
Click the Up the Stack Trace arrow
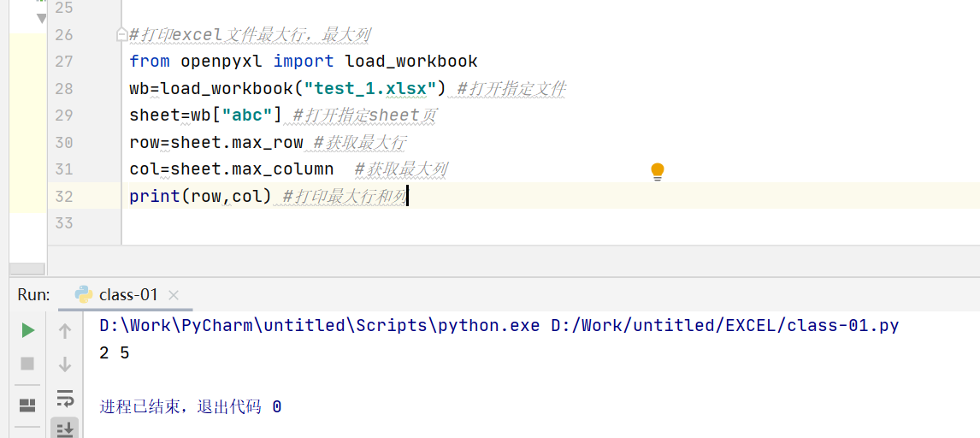point(64,331)
